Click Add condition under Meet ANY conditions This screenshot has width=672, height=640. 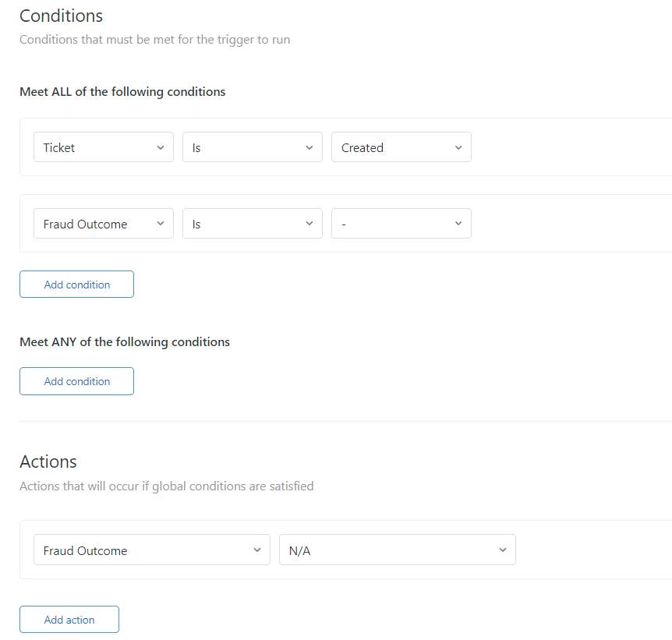[x=76, y=381]
